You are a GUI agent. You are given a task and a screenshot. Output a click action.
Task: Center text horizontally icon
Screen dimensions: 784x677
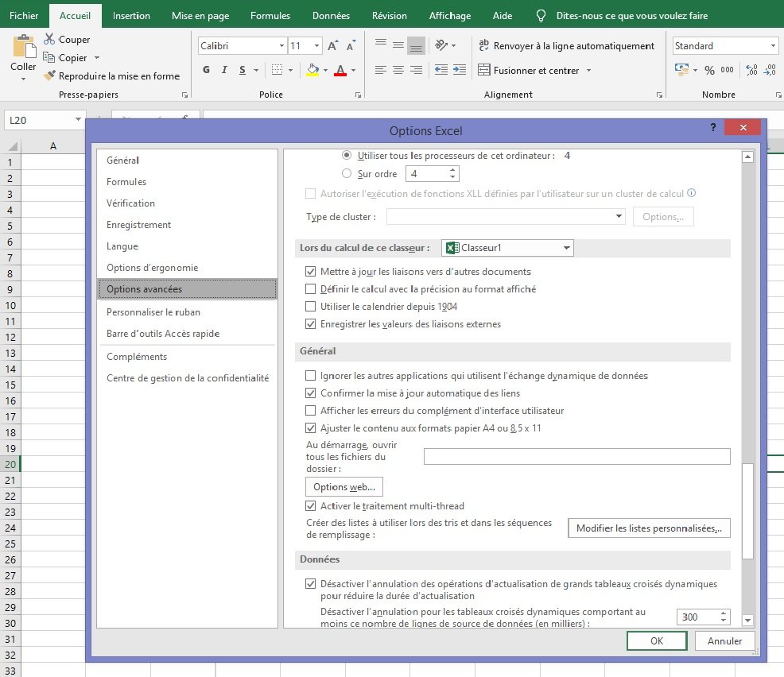click(398, 70)
